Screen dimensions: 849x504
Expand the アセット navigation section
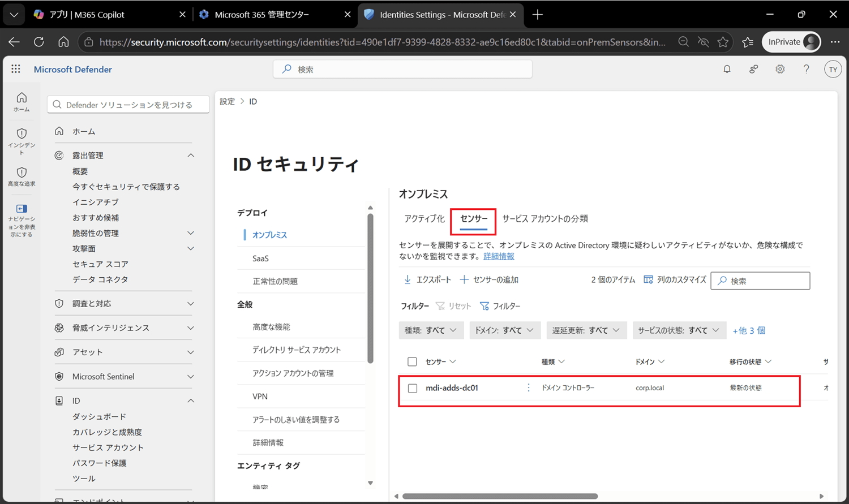pos(191,352)
